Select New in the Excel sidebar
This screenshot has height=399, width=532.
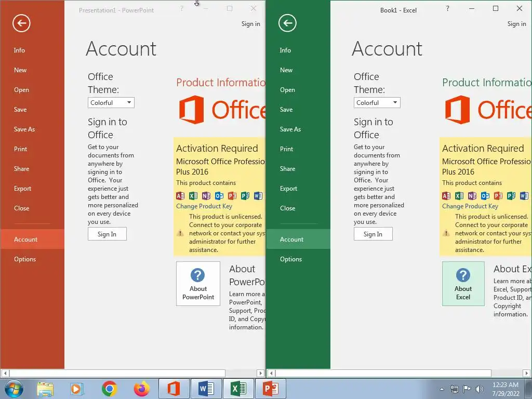pyautogui.click(x=286, y=70)
